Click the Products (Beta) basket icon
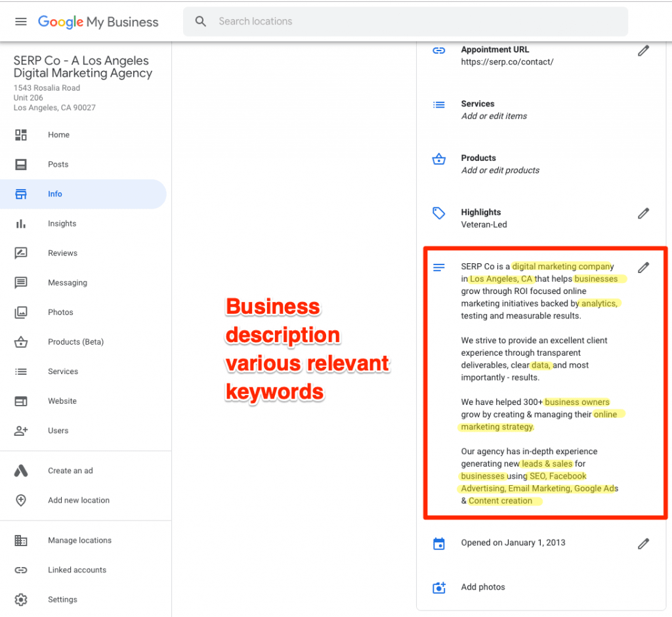Image resolution: width=672 pixels, height=617 pixels. [21, 342]
